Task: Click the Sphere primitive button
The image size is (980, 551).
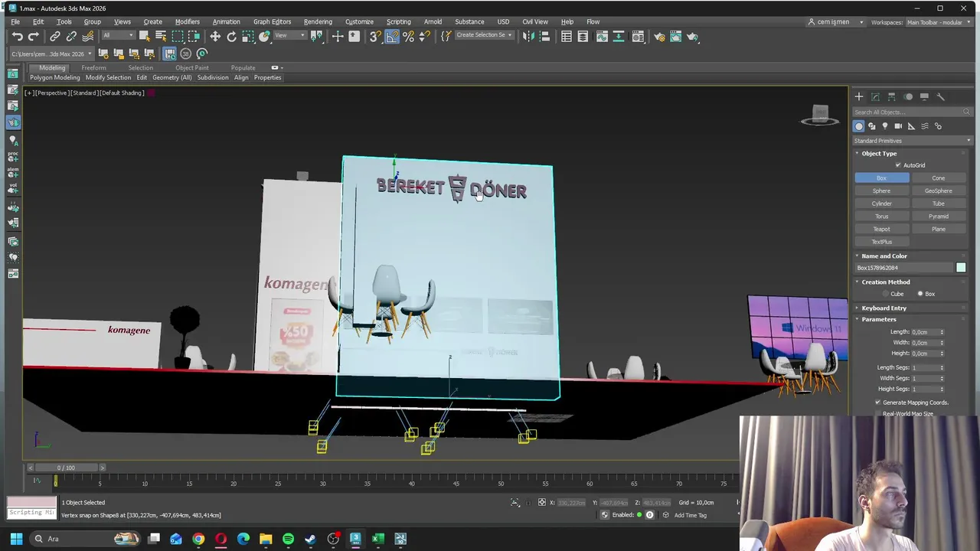Action: pyautogui.click(x=882, y=191)
